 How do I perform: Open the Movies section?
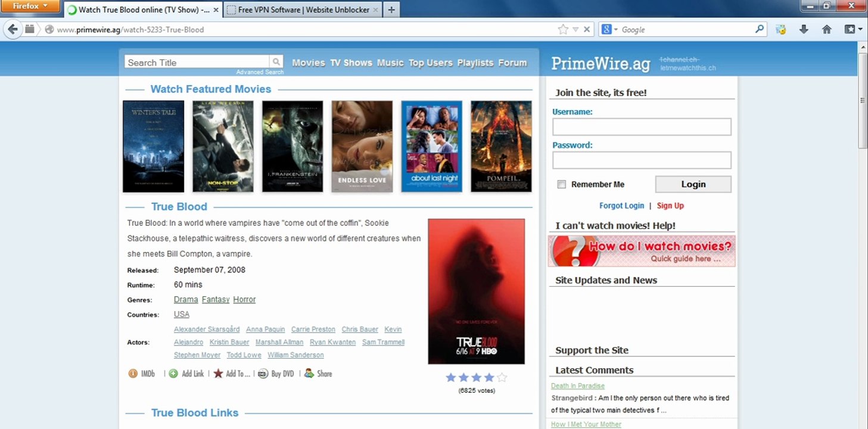pos(309,63)
